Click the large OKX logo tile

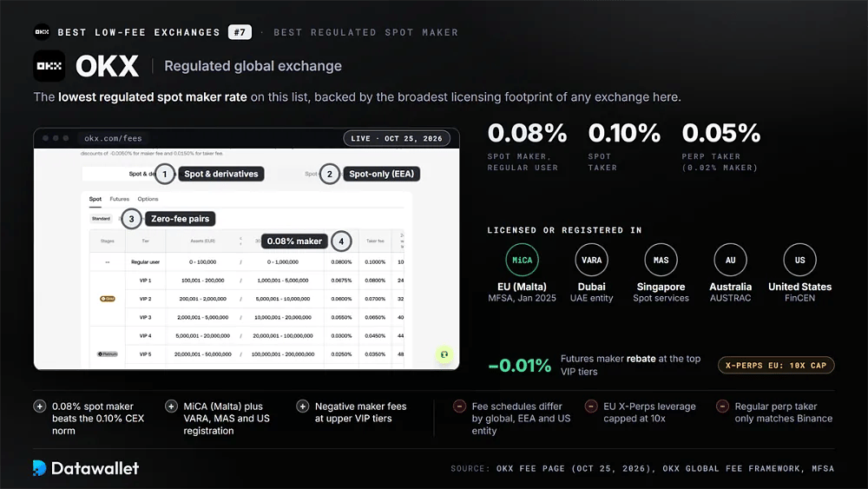coord(49,66)
